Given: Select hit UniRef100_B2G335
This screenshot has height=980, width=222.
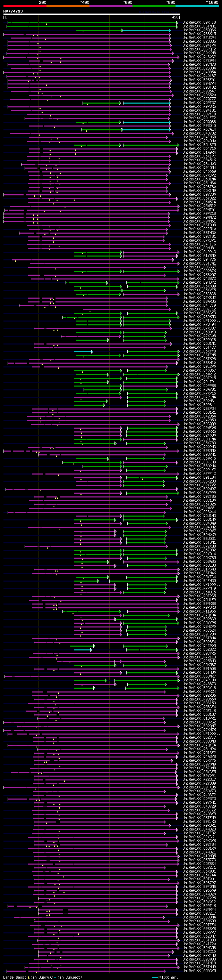Looking at the screenshot, I should 199,41.
